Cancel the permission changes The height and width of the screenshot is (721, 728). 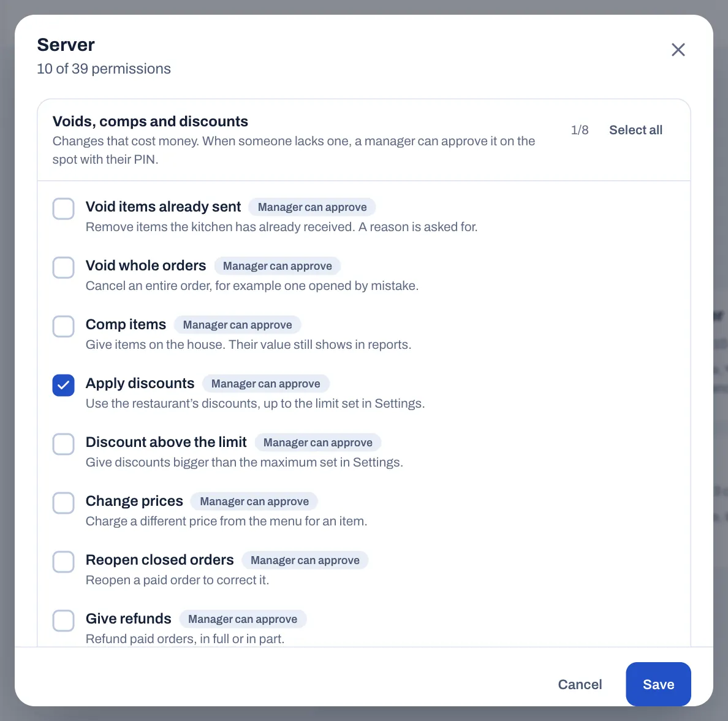coord(580,684)
